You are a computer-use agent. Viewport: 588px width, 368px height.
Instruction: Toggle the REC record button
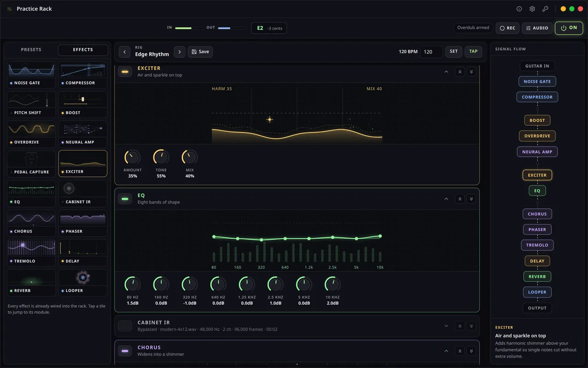point(508,28)
